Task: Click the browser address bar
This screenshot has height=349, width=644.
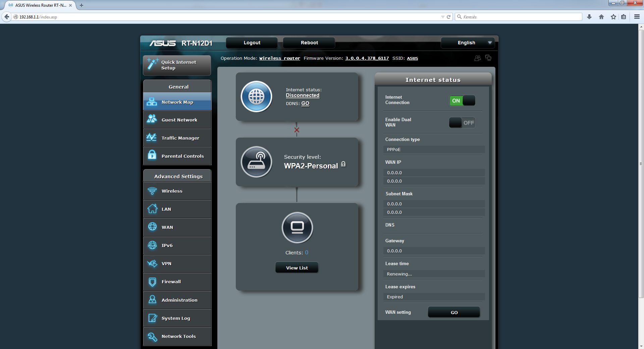Action: (x=228, y=17)
